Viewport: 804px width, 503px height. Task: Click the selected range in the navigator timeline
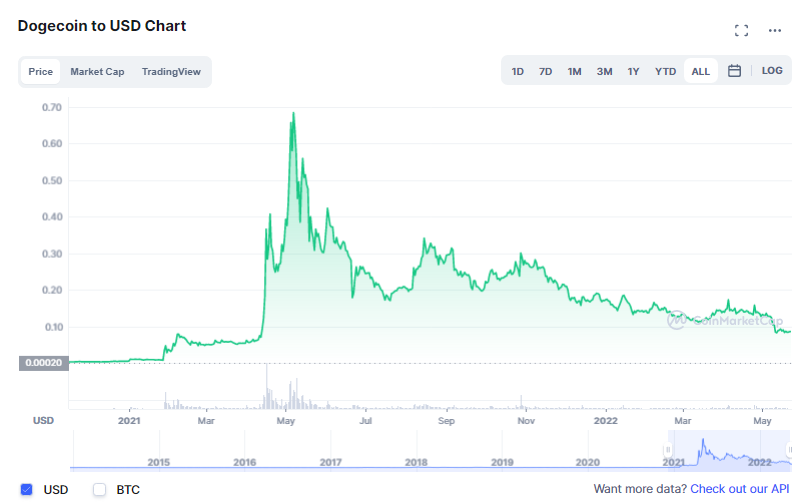coord(729,451)
